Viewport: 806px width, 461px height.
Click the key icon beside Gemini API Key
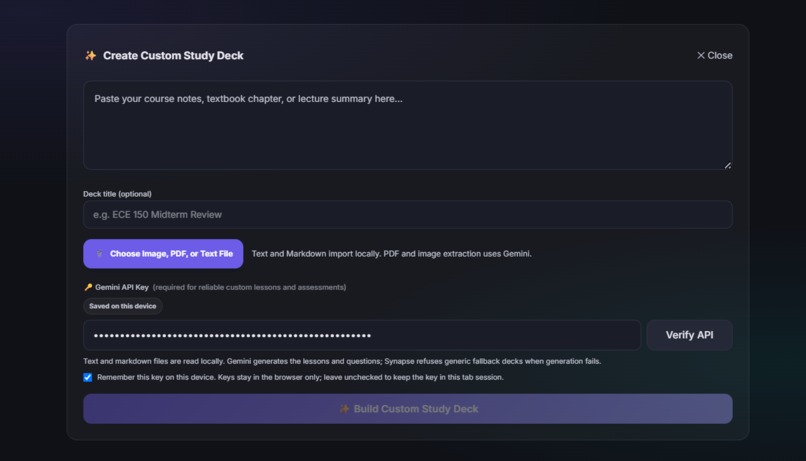[x=88, y=287]
